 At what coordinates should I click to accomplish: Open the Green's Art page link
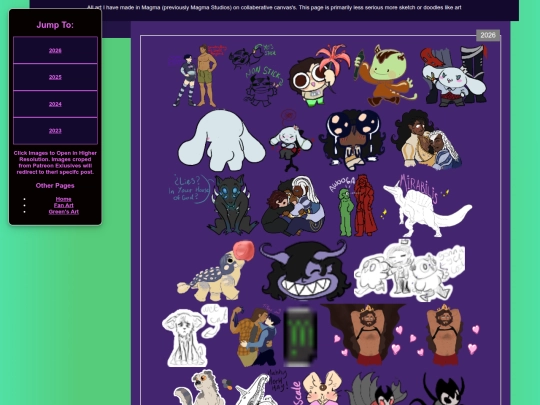pyautogui.click(x=63, y=212)
